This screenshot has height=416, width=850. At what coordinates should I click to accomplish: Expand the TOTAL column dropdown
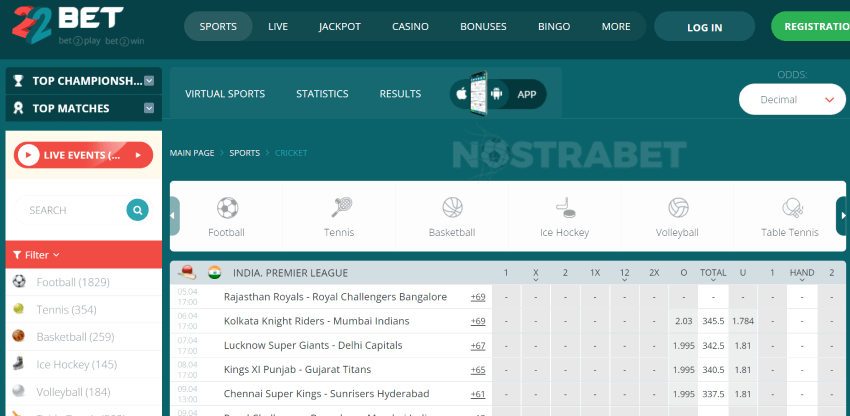pos(713,280)
